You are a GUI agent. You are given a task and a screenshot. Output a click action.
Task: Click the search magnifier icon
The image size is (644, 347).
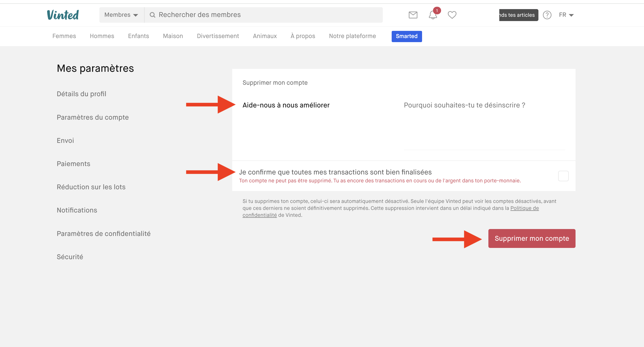[x=152, y=15]
